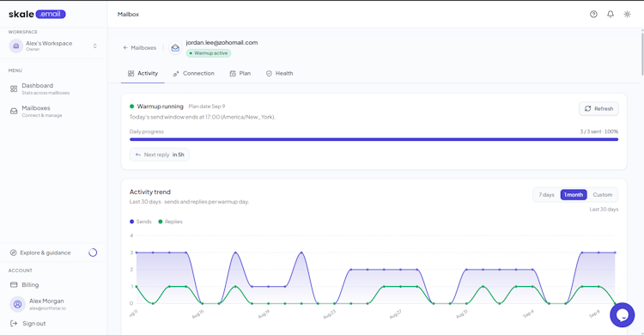The width and height of the screenshot is (644, 335).
Task: Toggle the Sends series in chart legend
Action: click(141, 222)
